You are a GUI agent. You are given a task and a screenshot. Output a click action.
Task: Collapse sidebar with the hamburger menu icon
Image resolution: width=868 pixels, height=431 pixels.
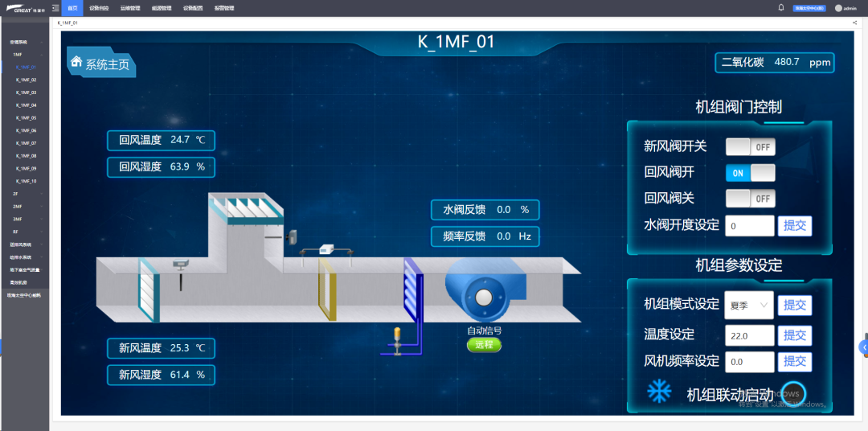tap(55, 7)
